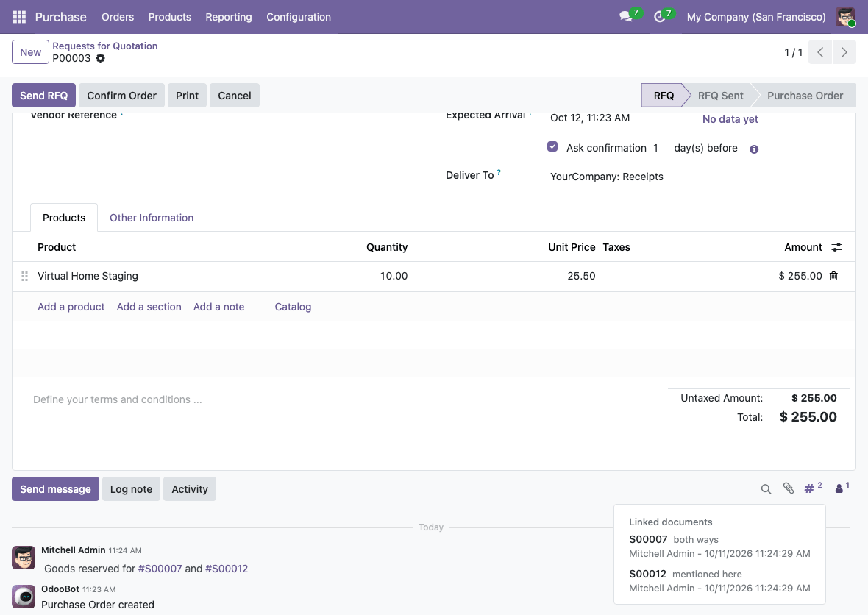Click the Send message button

coord(55,488)
